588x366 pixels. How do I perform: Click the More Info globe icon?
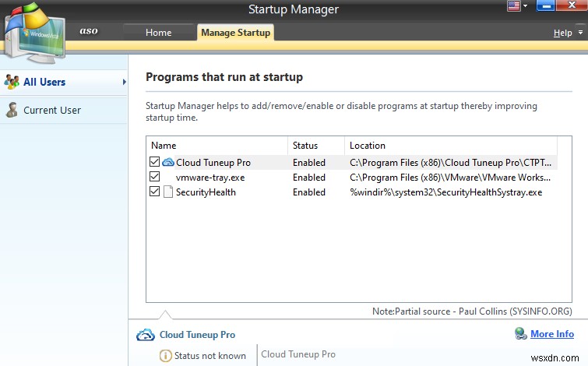[521, 334]
